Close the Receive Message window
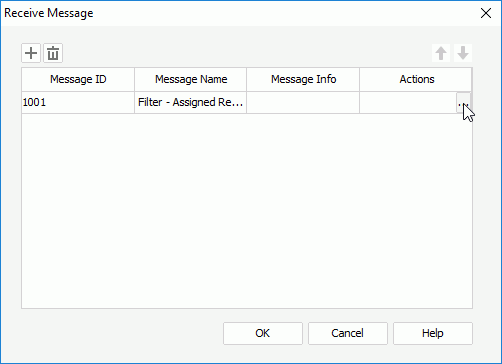 point(486,13)
